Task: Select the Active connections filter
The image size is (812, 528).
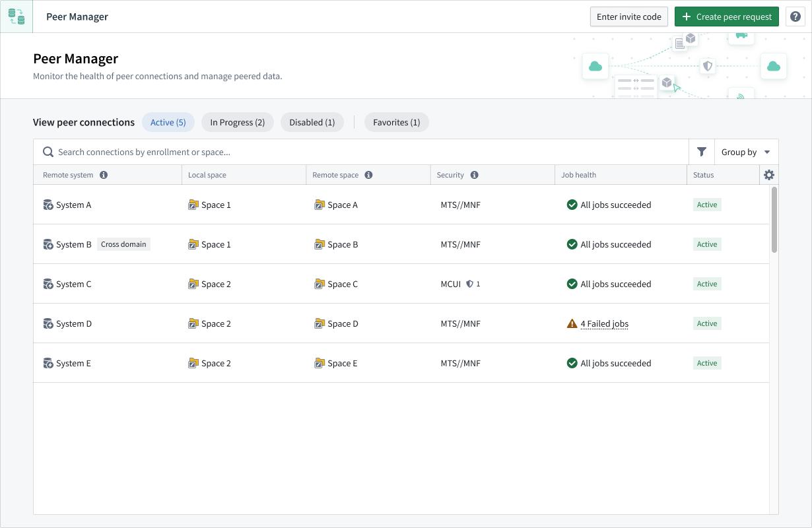Action: coord(168,122)
